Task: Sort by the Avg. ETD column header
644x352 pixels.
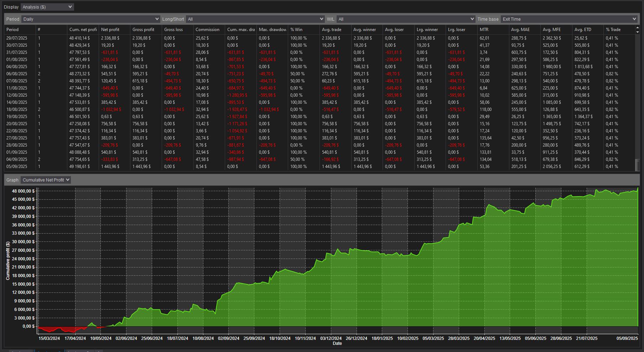Action: coord(587,30)
